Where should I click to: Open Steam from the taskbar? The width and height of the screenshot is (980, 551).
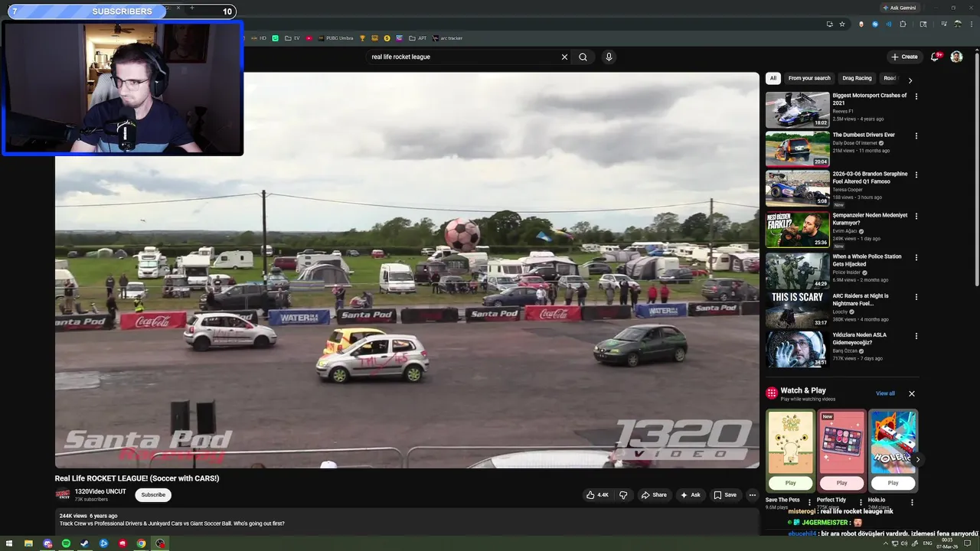pos(84,543)
